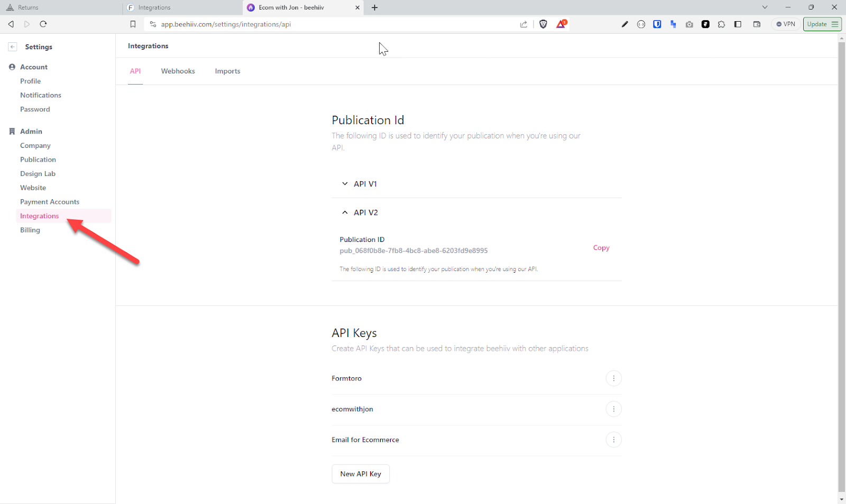
Task: Click the share icon in address bar
Action: tap(523, 24)
